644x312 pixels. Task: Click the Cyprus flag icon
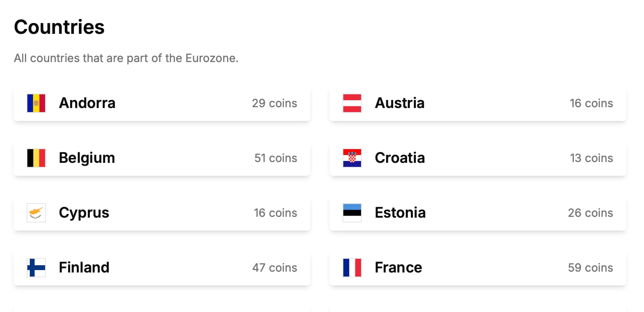point(36,213)
